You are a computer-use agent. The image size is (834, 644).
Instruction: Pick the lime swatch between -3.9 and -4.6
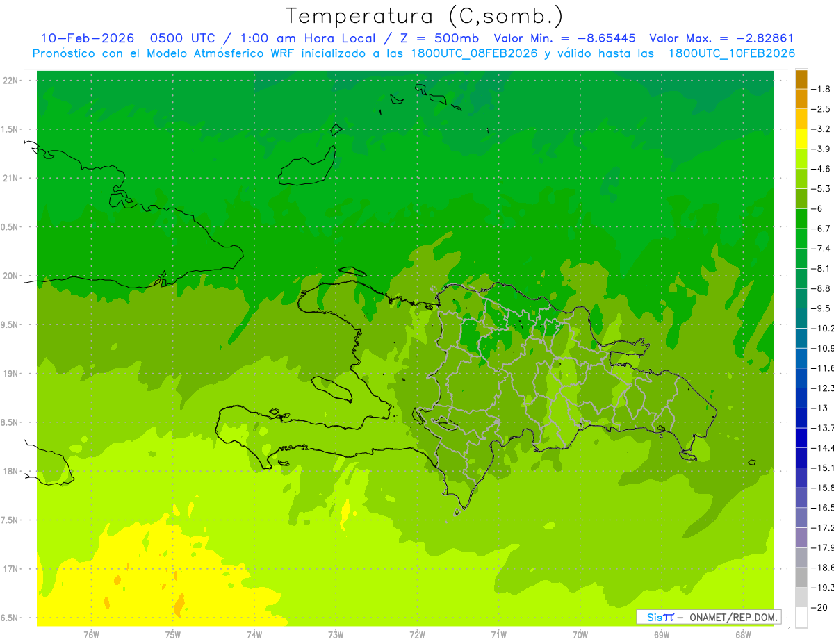tap(801, 159)
